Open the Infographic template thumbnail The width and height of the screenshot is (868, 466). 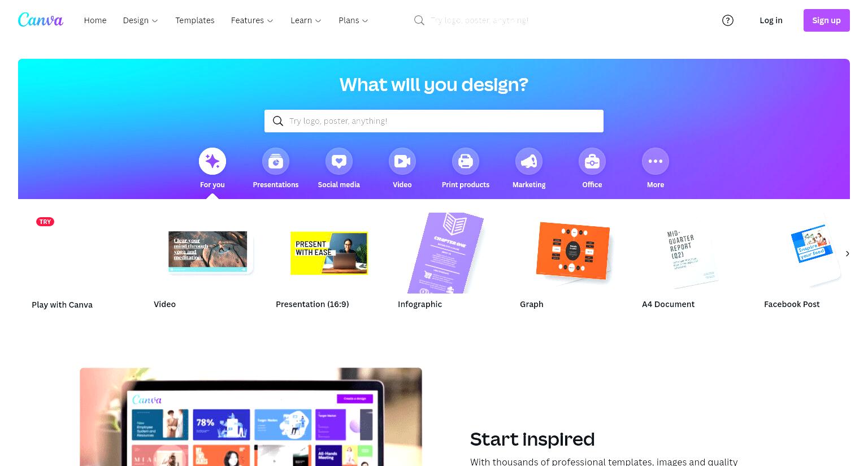(x=446, y=253)
